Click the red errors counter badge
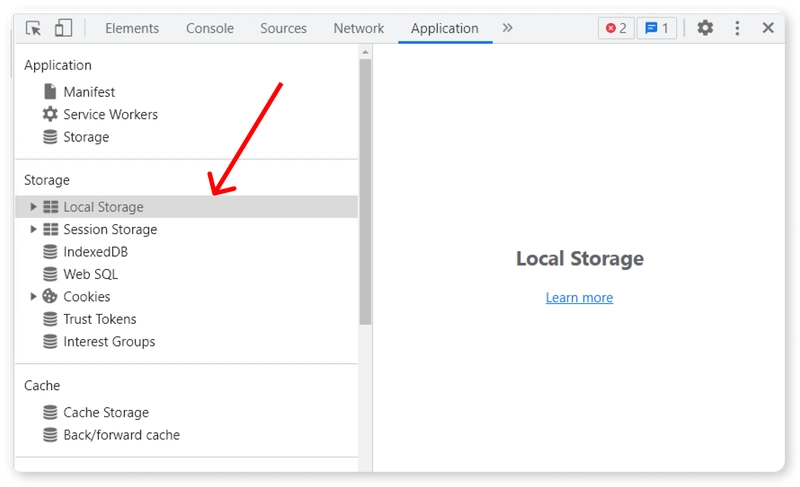This screenshot has height=487, width=800. coord(616,28)
